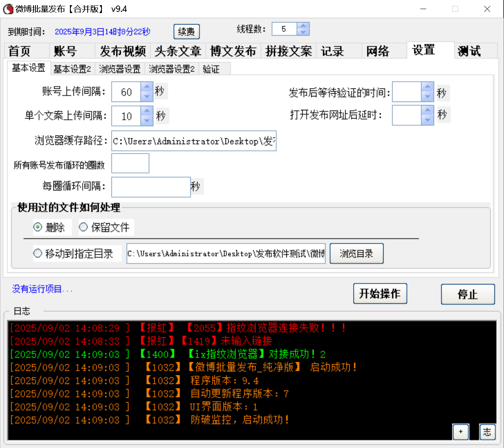
Task: Click the red app logo in the title bar
Action: coord(8,9)
